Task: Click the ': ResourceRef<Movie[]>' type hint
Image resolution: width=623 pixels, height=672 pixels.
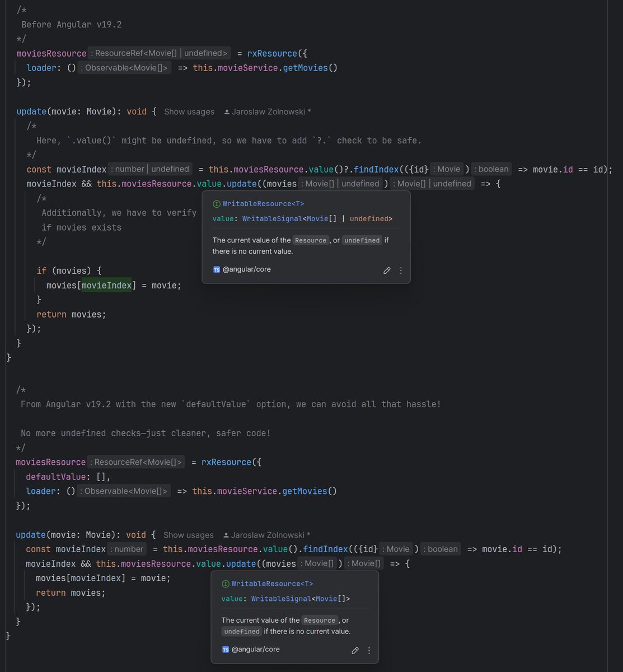Action: point(137,462)
